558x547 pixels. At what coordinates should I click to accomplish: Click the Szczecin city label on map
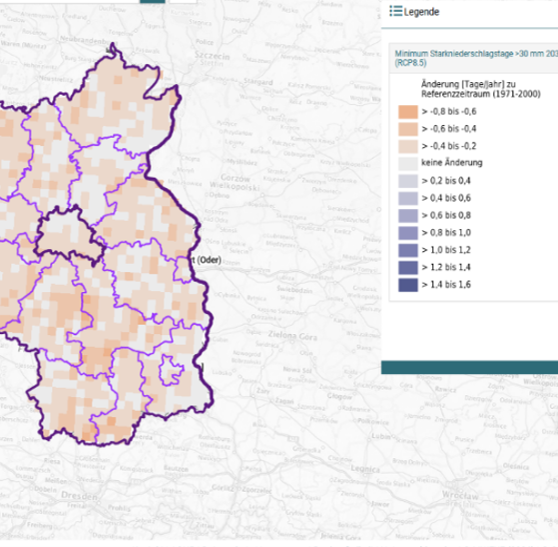pos(212,56)
